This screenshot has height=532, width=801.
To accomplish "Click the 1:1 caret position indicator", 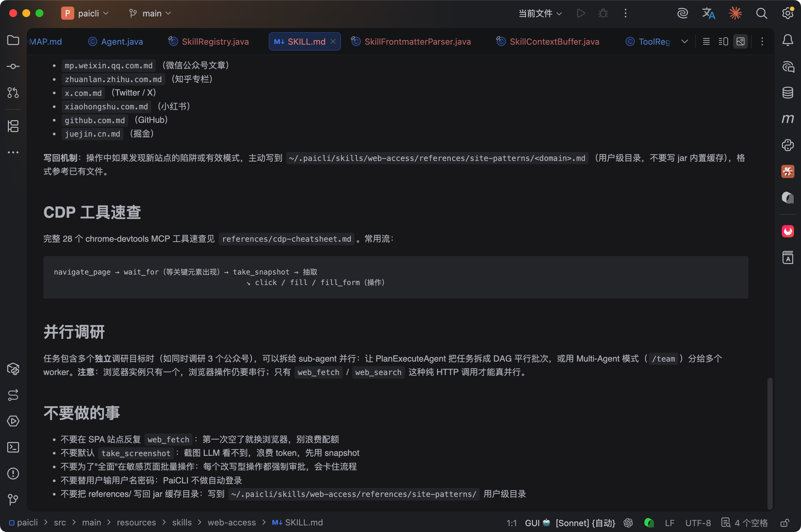I will [x=512, y=523].
